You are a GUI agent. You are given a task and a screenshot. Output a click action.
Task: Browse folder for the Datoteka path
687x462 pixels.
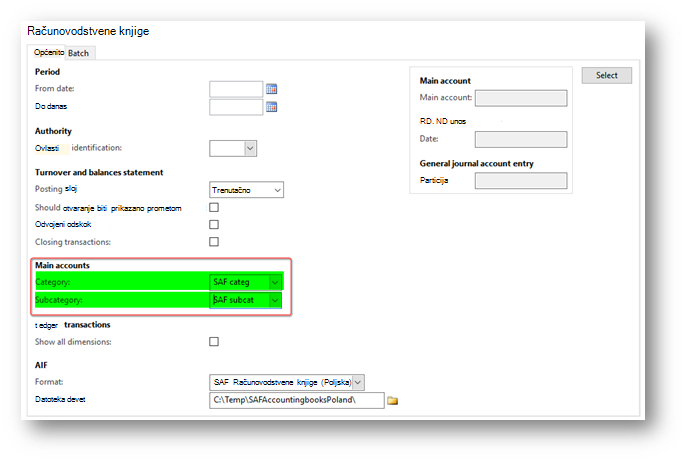coord(393,401)
